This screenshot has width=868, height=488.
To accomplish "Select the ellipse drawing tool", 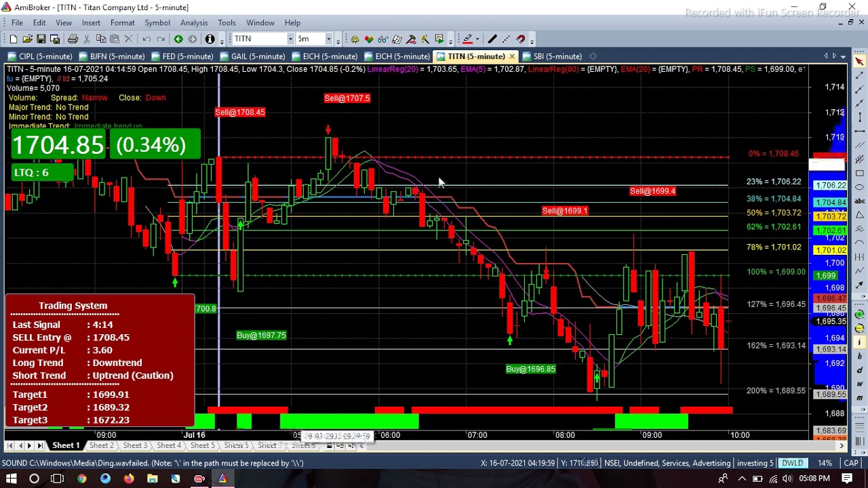I will point(859,186).
